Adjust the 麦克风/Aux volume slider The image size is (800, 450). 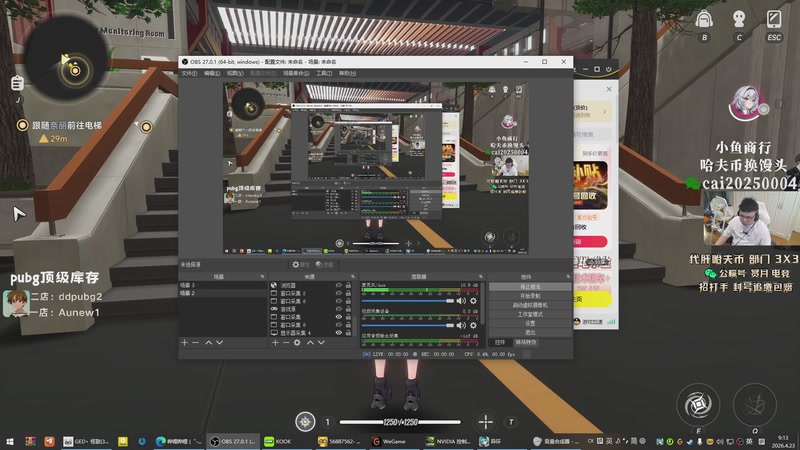[x=408, y=301]
